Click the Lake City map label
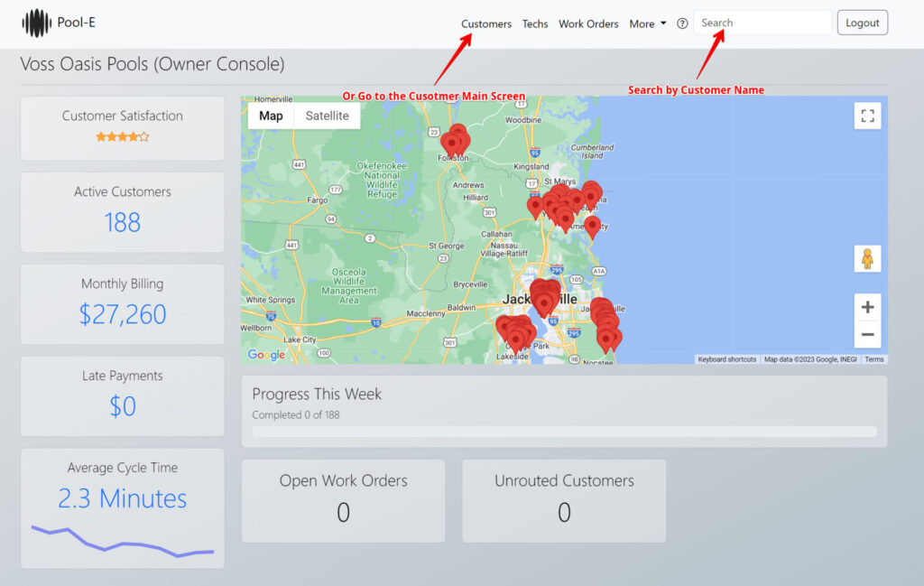This screenshot has width=924, height=586. point(300,340)
